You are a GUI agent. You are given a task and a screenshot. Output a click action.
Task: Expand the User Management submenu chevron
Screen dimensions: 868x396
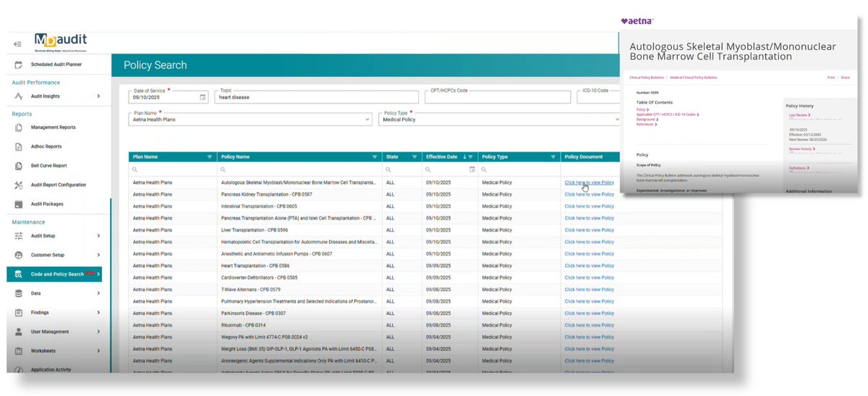[x=98, y=332]
